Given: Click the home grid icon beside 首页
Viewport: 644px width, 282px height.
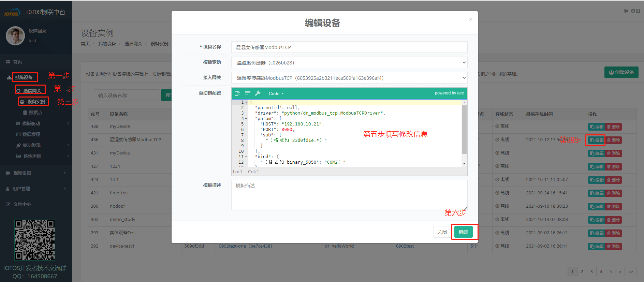Looking at the screenshot, I should pyautogui.click(x=8, y=62).
